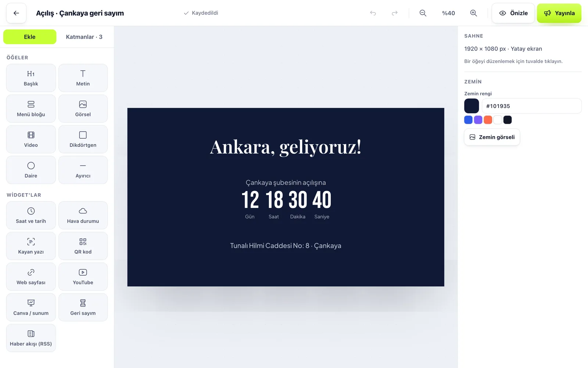Zoom in the canvas
The width and height of the screenshot is (588, 368).
pos(474,13)
